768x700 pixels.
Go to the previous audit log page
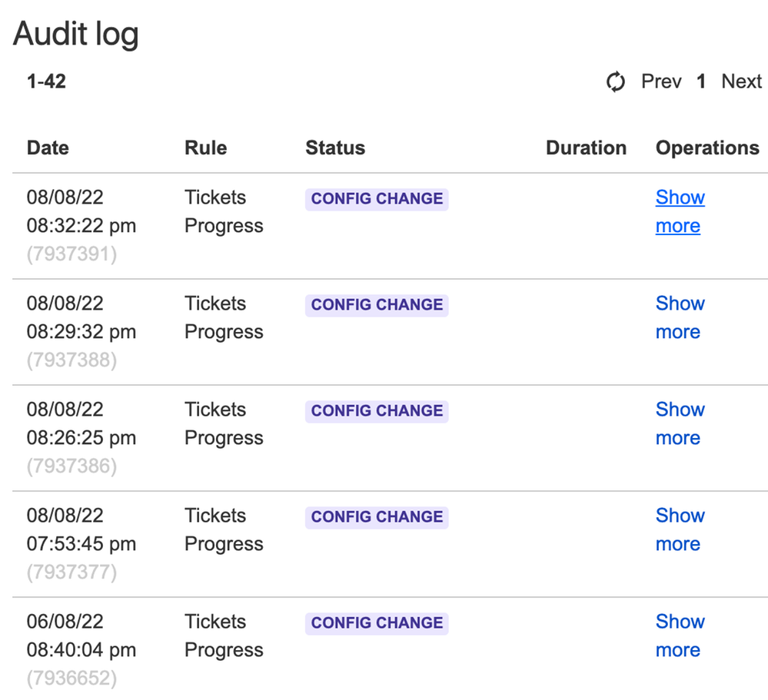[x=661, y=81]
